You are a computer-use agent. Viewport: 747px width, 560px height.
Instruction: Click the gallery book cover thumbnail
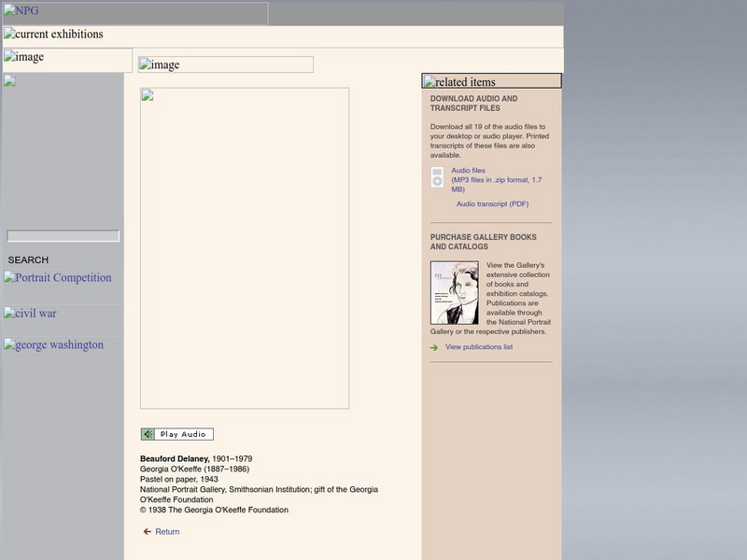pyautogui.click(x=455, y=293)
